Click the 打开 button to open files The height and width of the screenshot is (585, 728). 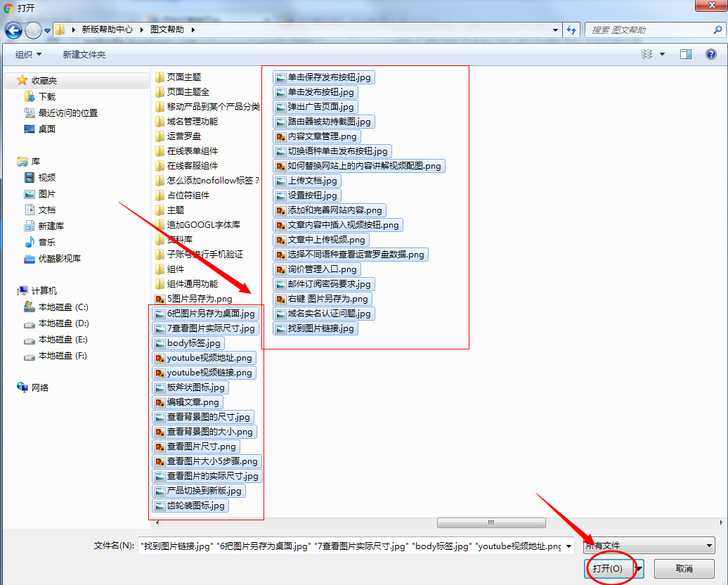pyautogui.click(x=609, y=569)
